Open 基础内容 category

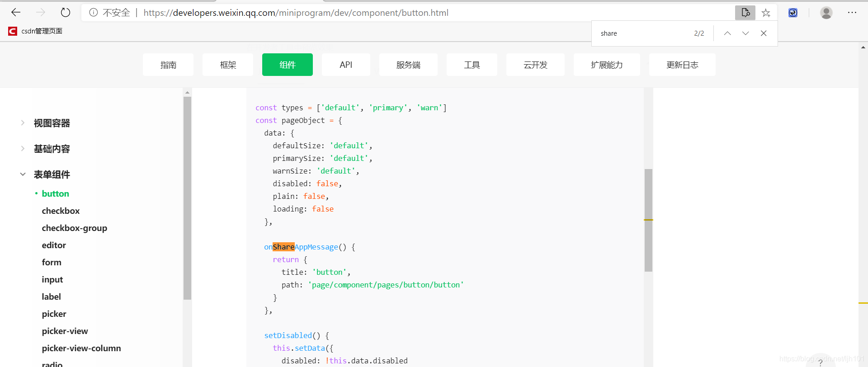[x=52, y=149]
